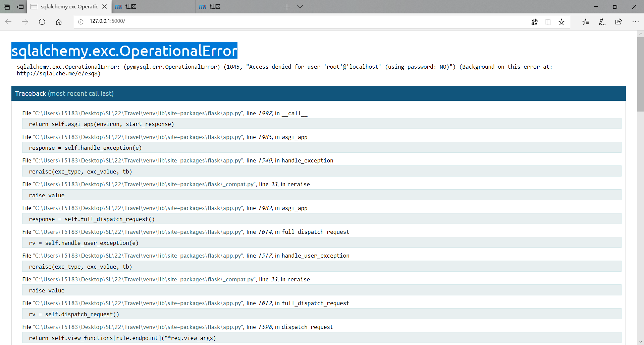Click file line 1985 in wsgi_app
Viewport: 644px width, 345px height.
pyautogui.click(x=165, y=137)
